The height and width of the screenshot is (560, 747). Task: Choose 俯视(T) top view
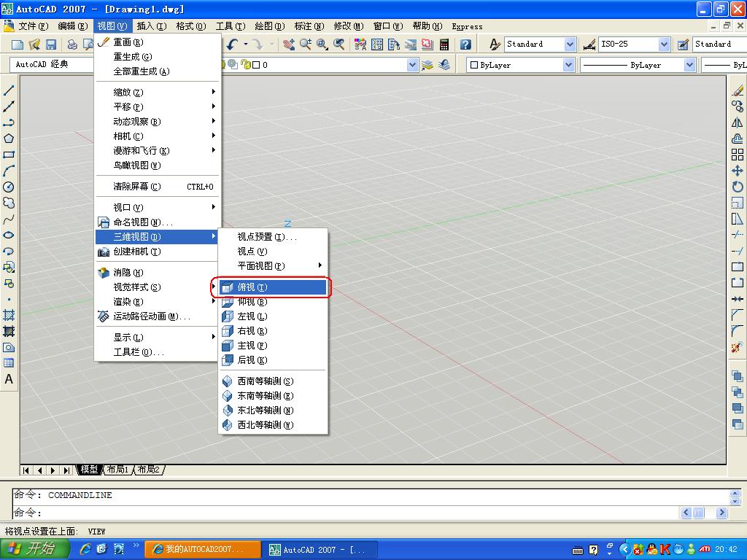tap(273, 287)
